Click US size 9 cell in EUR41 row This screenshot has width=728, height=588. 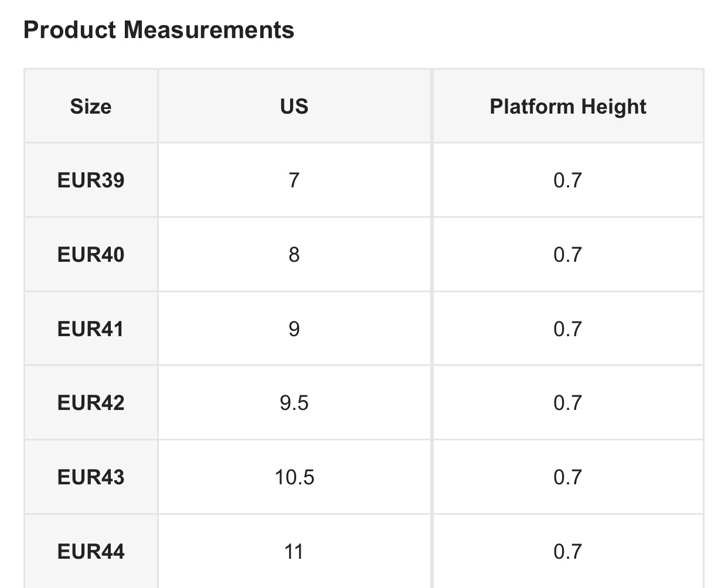click(294, 329)
